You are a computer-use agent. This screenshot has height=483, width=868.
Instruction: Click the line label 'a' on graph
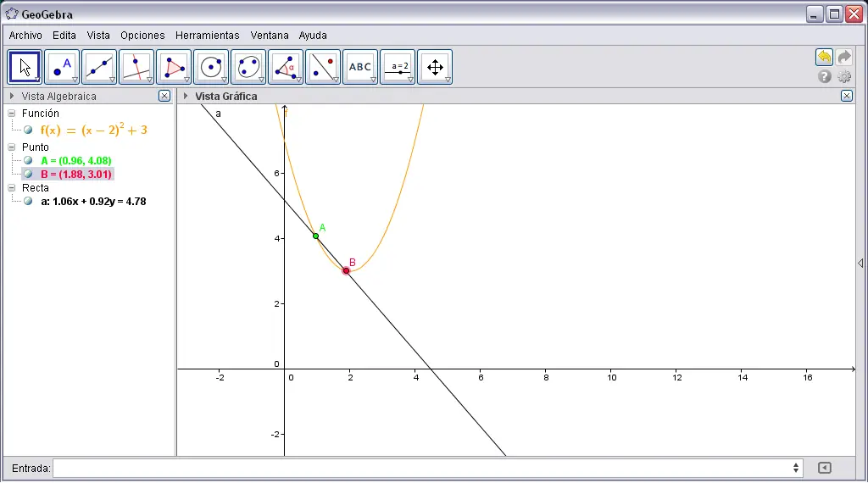[218, 114]
